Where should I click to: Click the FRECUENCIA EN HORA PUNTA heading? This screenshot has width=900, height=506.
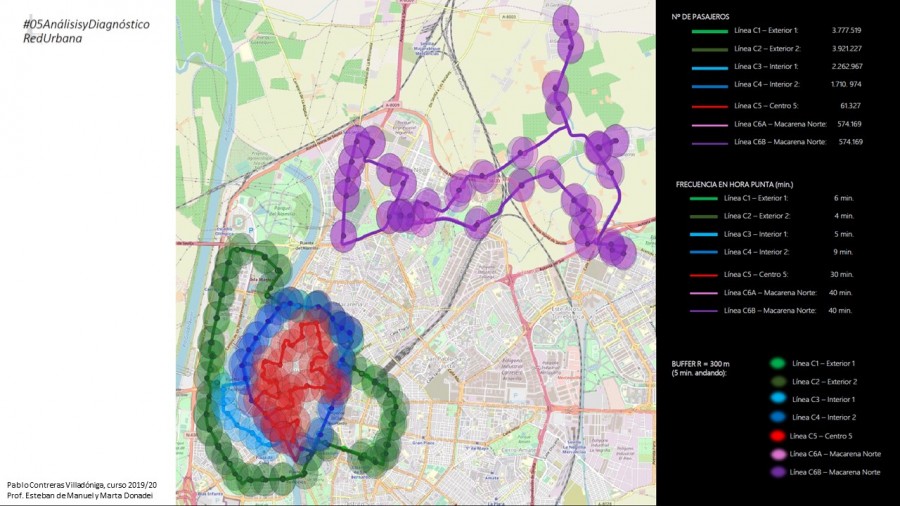[x=733, y=184]
